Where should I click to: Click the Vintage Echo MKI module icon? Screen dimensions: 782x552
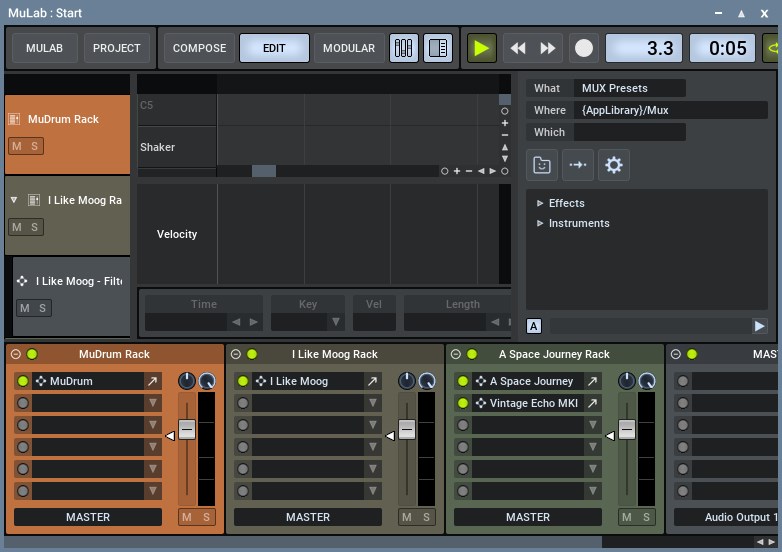click(x=481, y=403)
